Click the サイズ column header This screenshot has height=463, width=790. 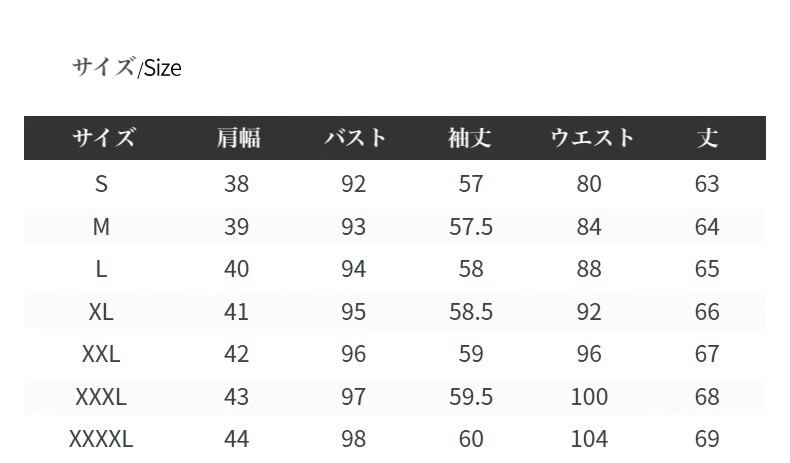click(x=101, y=138)
